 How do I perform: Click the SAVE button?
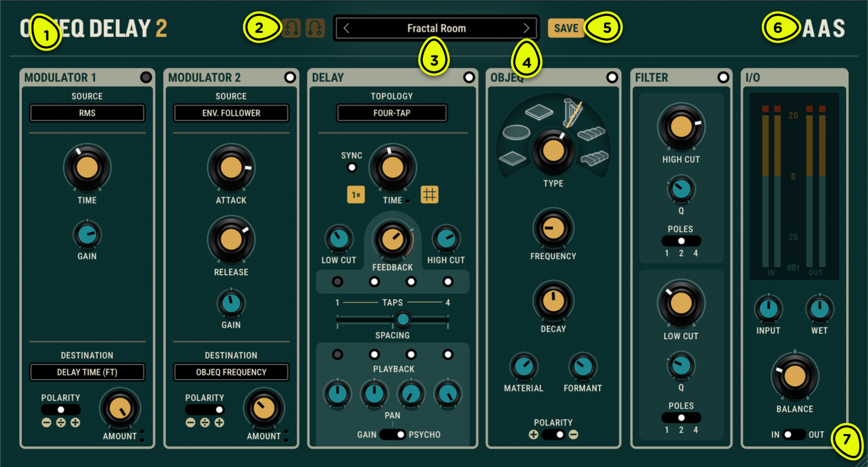566,27
